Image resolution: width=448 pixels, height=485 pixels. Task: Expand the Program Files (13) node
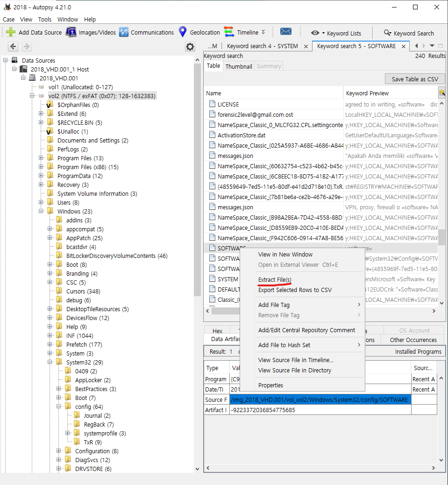tap(41, 158)
